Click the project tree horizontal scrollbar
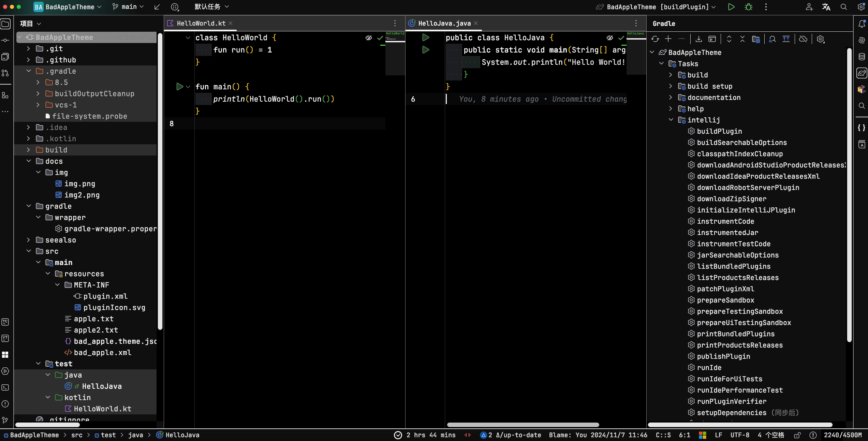The width and height of the screenshot is (868, 441). pyautogui.click(x=47, y=425)
